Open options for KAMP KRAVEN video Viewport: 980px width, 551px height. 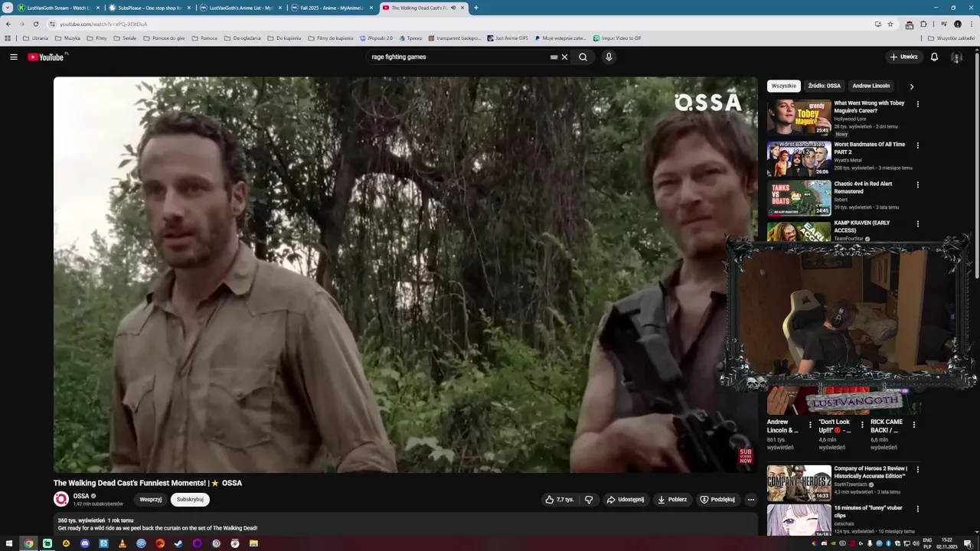[x=918, y=225]
